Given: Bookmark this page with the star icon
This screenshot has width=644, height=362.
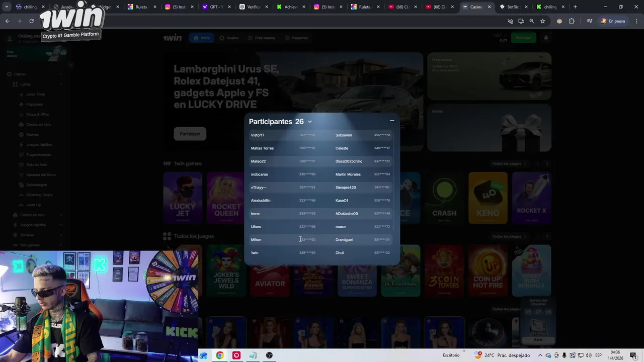Looking at the screenshot, I should (x=542, y=21).
